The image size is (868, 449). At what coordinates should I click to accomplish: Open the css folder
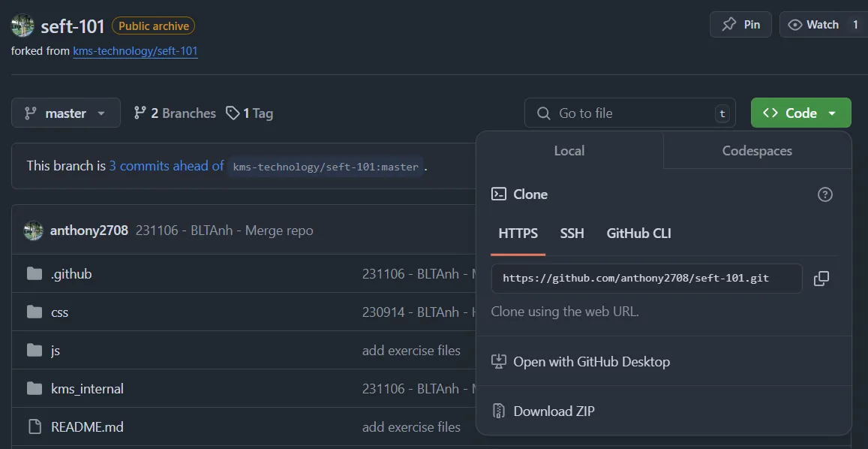coord(60,312)
